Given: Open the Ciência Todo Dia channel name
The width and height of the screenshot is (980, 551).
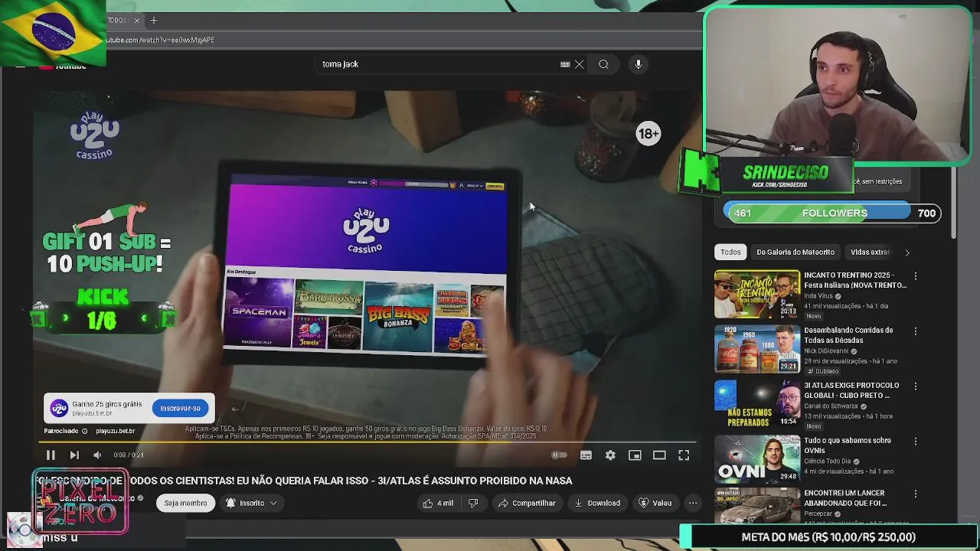Looking at the screenshot, I should tap(827, 461).
